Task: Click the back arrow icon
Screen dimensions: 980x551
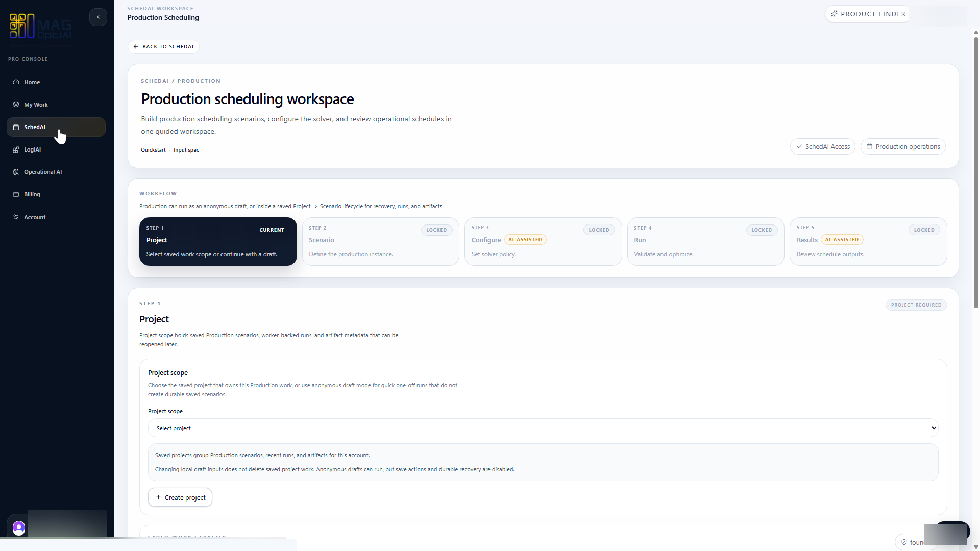Action: coord(136,46)
